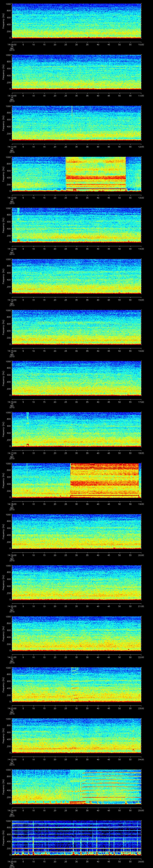
Task: Click the 14:24:00 start time label
Action: (12, 810)
